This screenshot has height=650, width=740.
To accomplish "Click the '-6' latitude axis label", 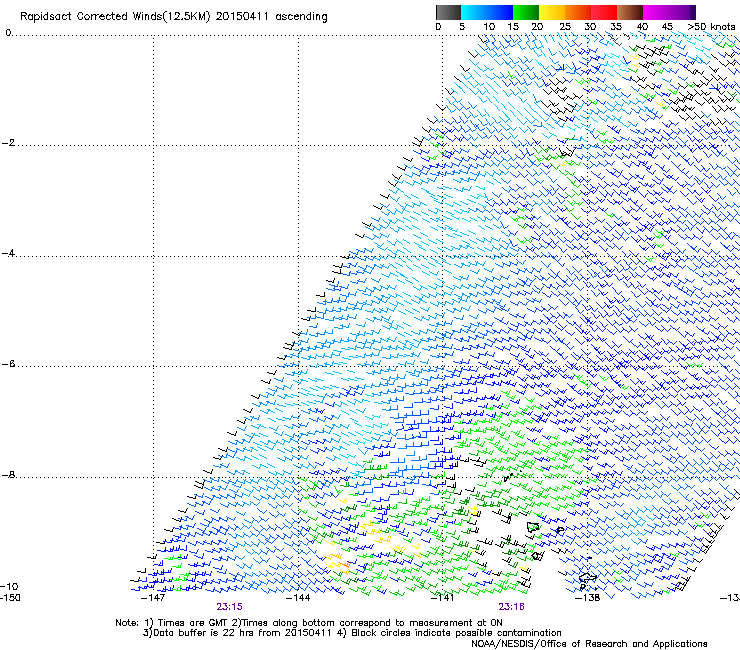I will [x=9, y=363].
